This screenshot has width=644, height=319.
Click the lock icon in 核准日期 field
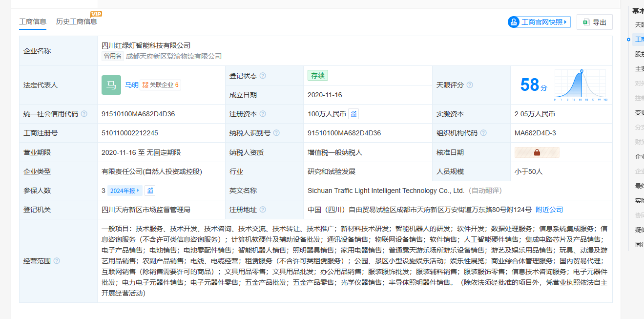pyautogui.click(x=537, y=152)
